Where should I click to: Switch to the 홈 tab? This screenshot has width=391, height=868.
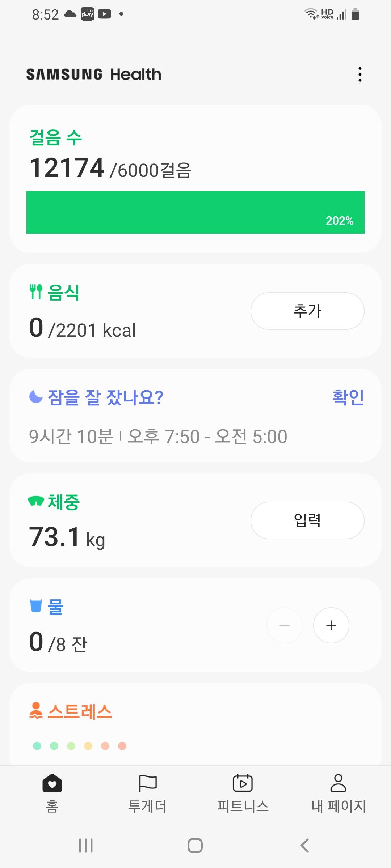pos(52,793)
